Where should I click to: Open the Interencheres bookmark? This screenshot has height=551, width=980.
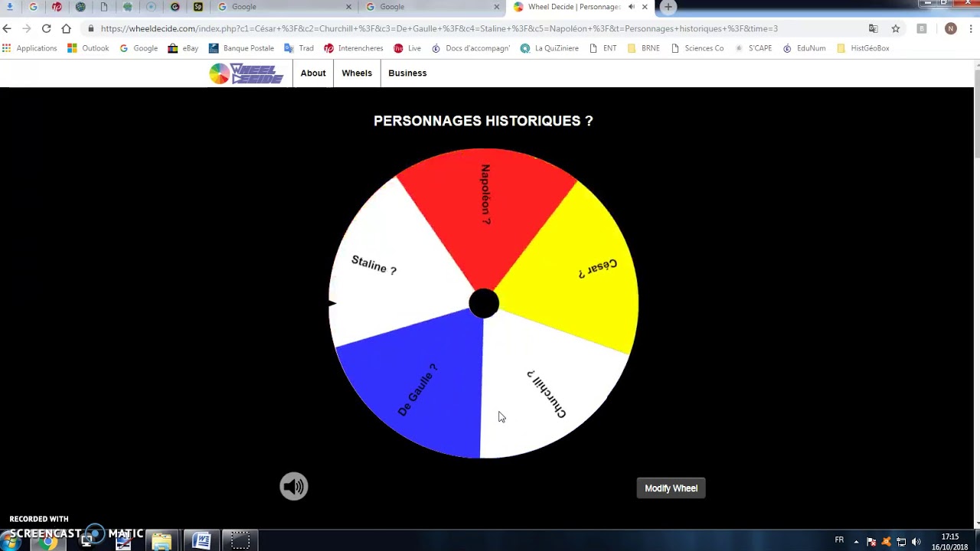point(354,48)
